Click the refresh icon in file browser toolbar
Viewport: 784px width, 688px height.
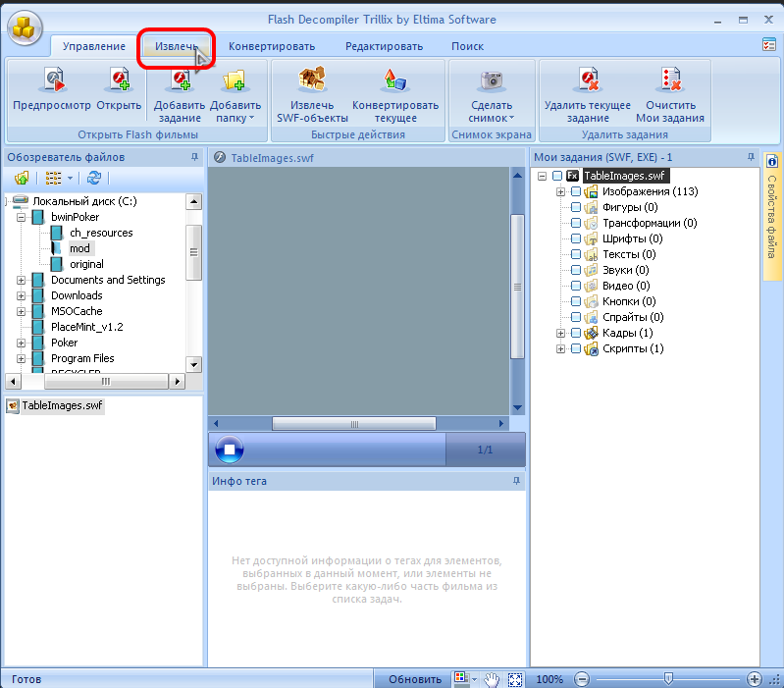click(x=94, y=178)
